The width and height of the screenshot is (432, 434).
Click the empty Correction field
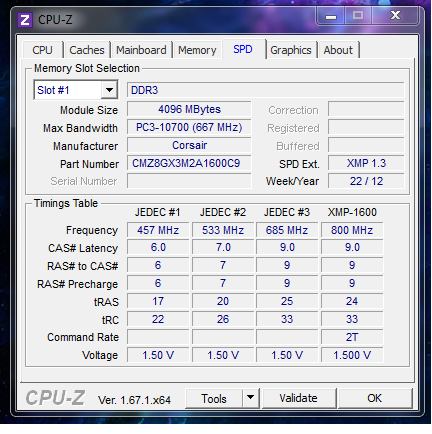pos(366,109)
